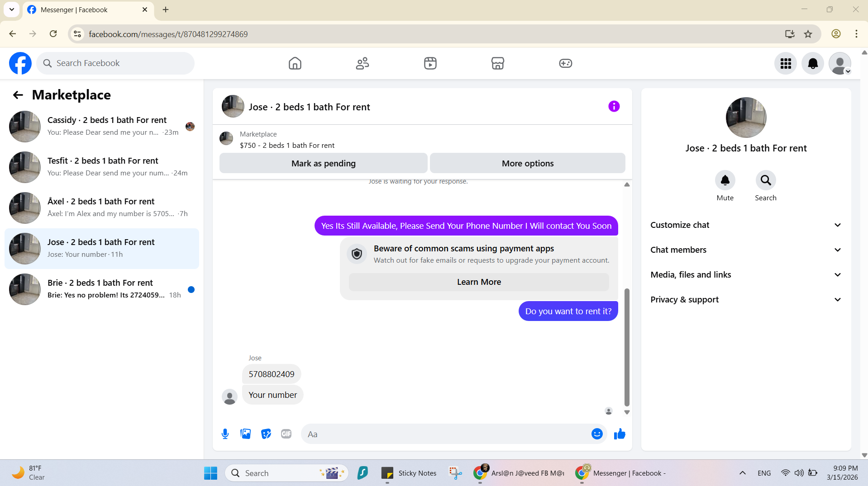Viewport: 868px width, 486px height.
Task: Open Åxel's rental conversation
Action: [102, 208]
